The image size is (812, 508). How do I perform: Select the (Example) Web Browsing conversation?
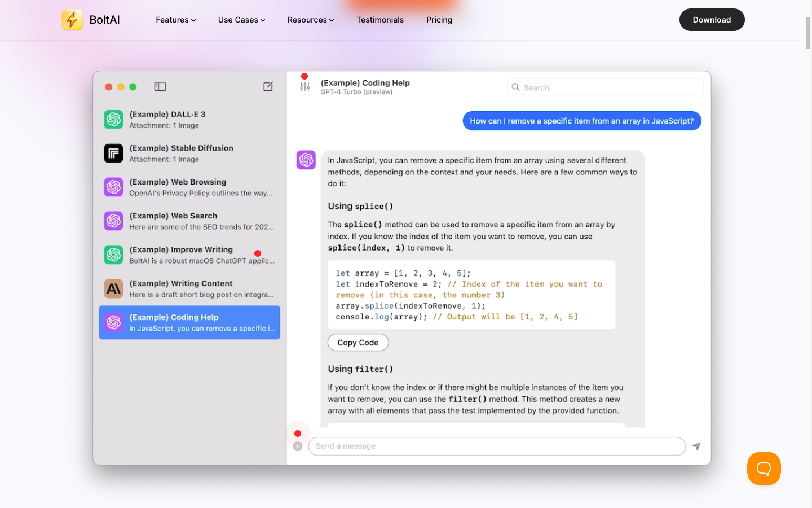[189, 187]
